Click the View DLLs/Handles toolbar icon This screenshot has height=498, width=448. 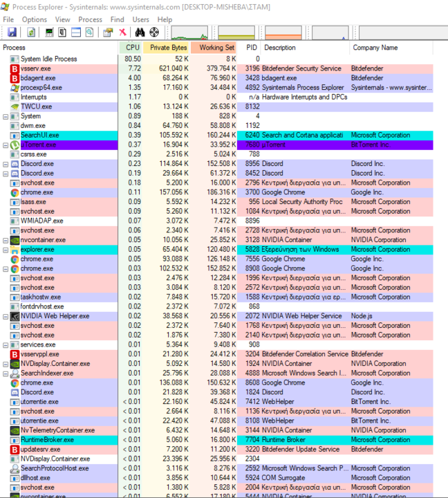click(90, 32)
